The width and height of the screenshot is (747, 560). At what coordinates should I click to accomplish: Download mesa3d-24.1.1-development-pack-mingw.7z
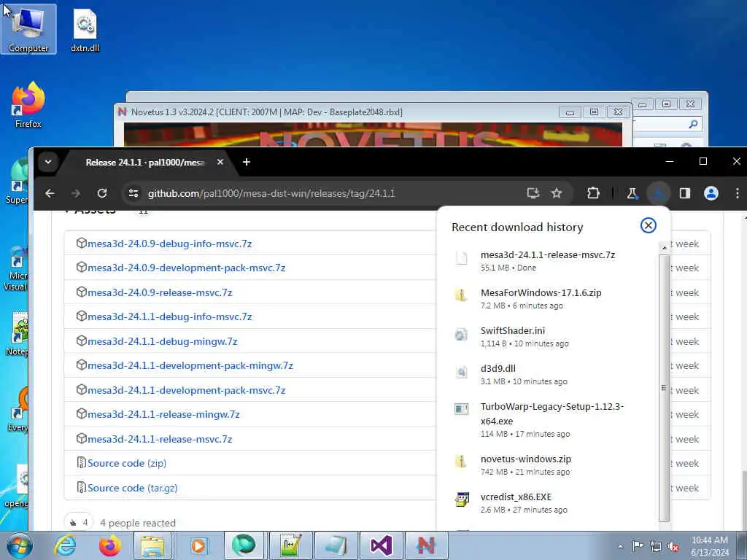[190, 366]
